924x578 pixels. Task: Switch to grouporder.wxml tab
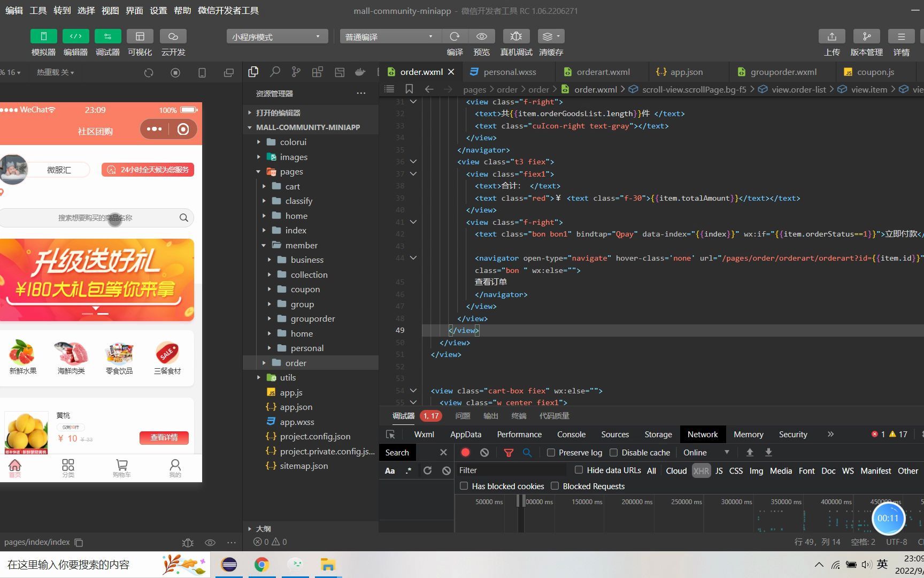pyautogui.click(x=783, y=72)
